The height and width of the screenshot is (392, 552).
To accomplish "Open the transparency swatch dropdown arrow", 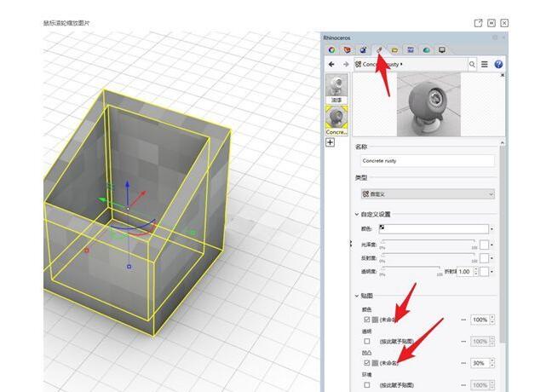I will [x=492, y=272].
